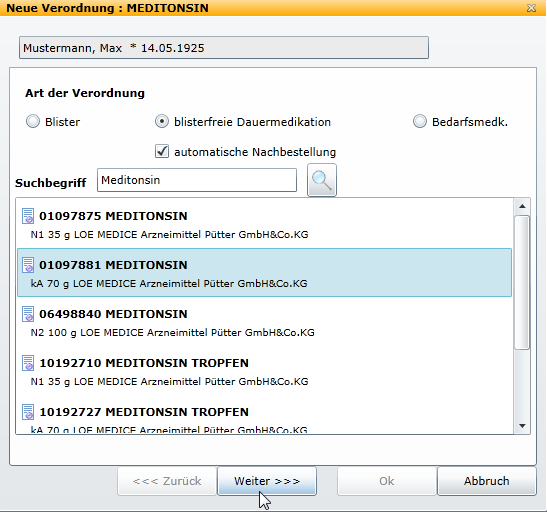547x512 pixels.
Task: Select the Bedarfsmedk. radio option
Action: click(420, 122)
